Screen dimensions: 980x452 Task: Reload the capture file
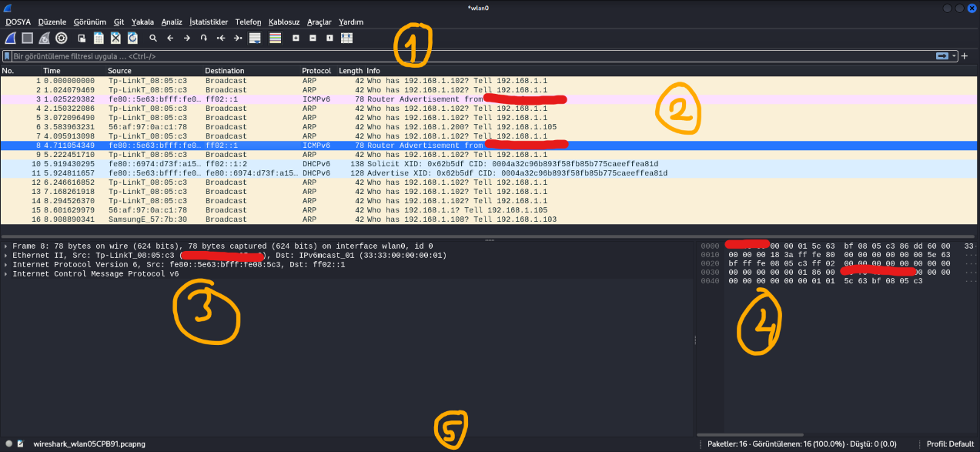pos(132,37)
